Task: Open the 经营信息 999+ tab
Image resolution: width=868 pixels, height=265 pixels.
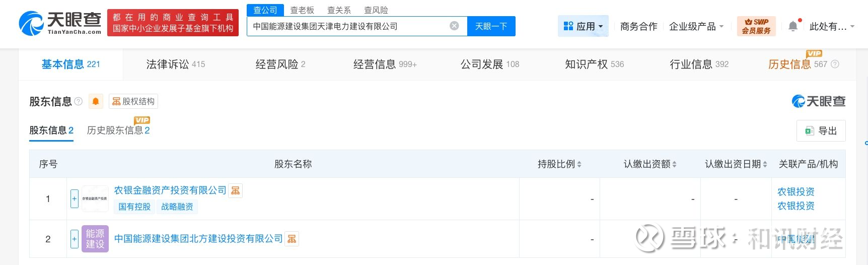Action: point(385,64)
